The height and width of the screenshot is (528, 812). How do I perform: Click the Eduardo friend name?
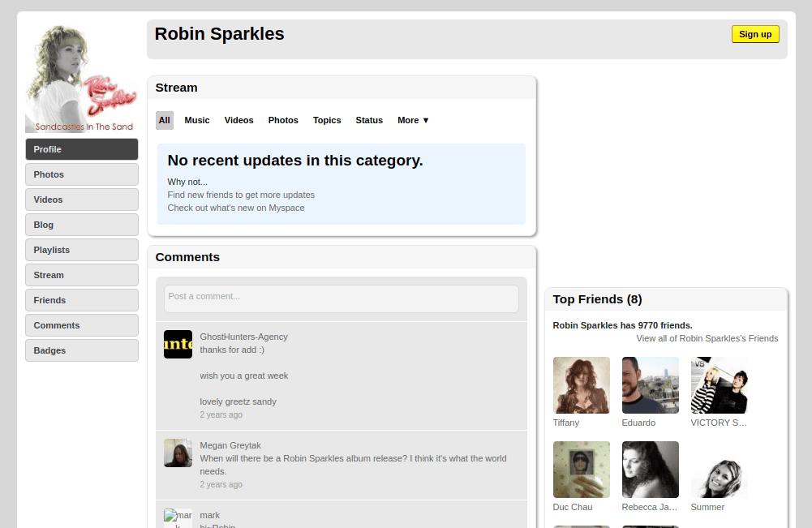[x=638, y=423]
